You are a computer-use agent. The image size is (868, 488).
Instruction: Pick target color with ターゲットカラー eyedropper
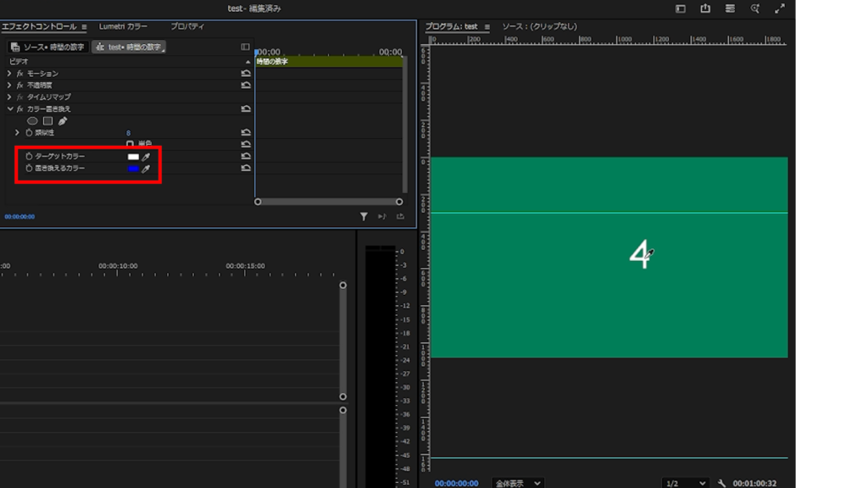click(x=146, y=157)
